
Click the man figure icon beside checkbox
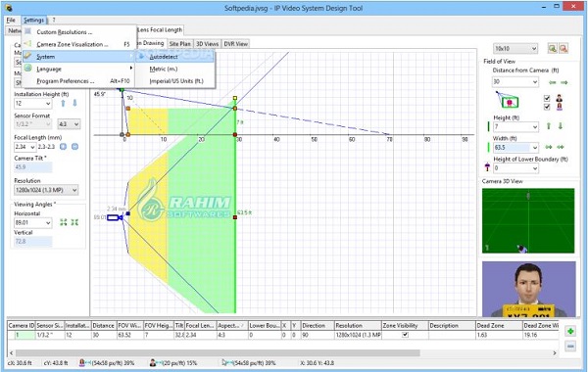tap(560, 98)
